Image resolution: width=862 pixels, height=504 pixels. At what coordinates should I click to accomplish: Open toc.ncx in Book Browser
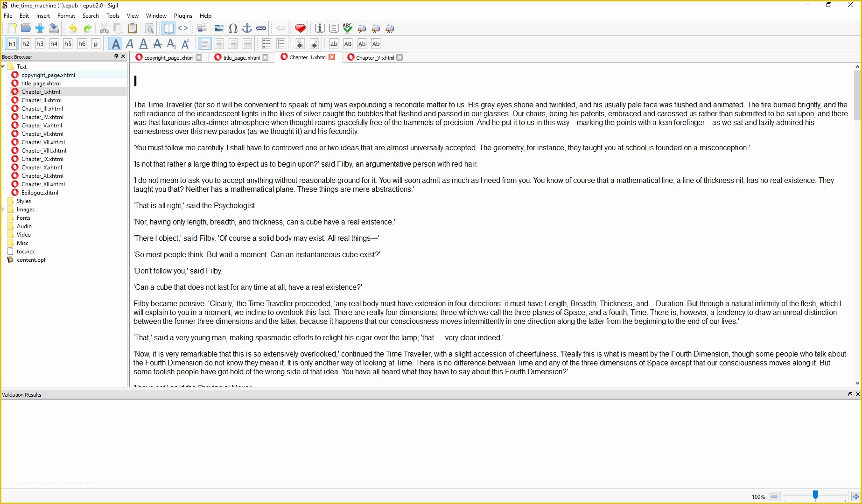(26, 252)
